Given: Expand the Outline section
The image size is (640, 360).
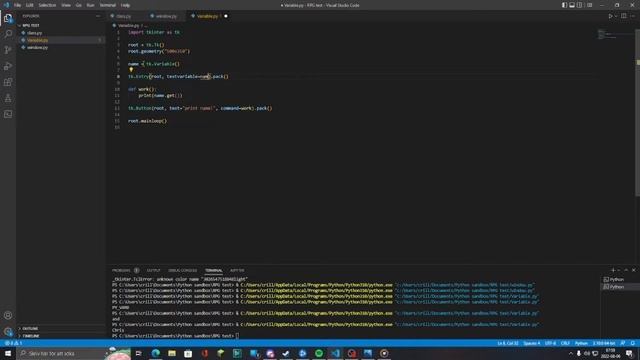Looking at the screenshot, I should 30,329.
